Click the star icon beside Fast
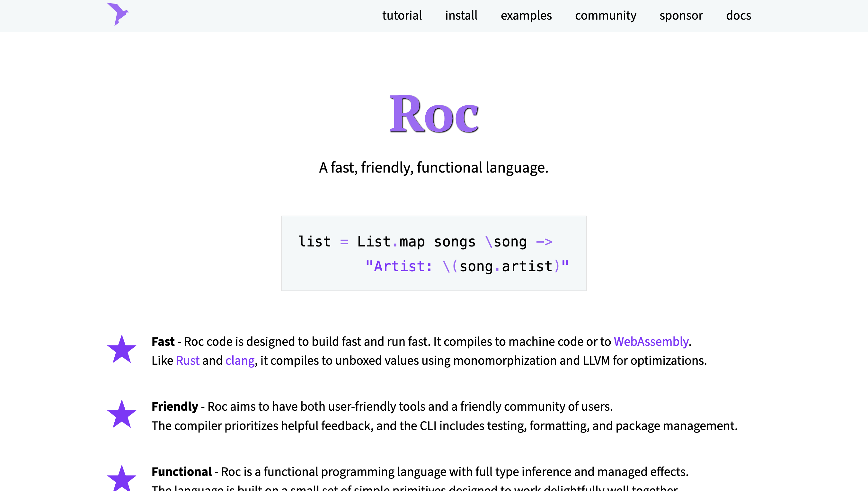The width and height of the screenshot is (868, 491). 122,349
